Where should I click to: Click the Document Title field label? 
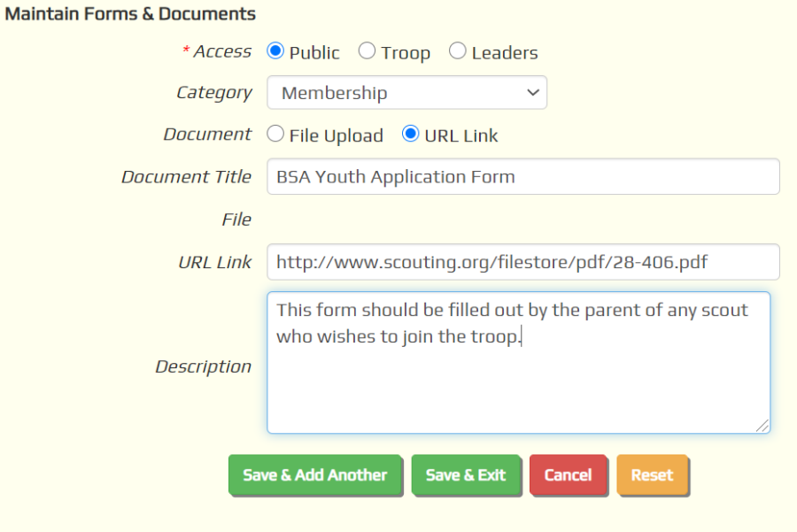[x=186, y=177]
